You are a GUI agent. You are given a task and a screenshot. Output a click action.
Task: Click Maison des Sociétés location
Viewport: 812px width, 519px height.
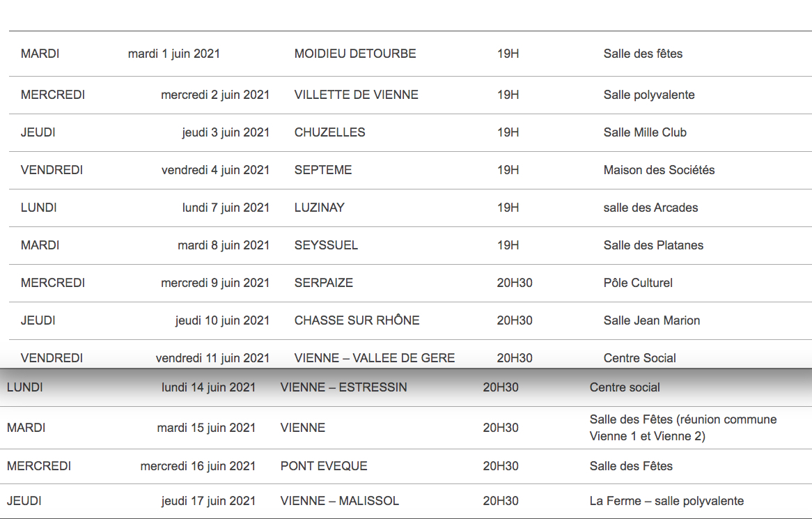click(x=659, y=170)
